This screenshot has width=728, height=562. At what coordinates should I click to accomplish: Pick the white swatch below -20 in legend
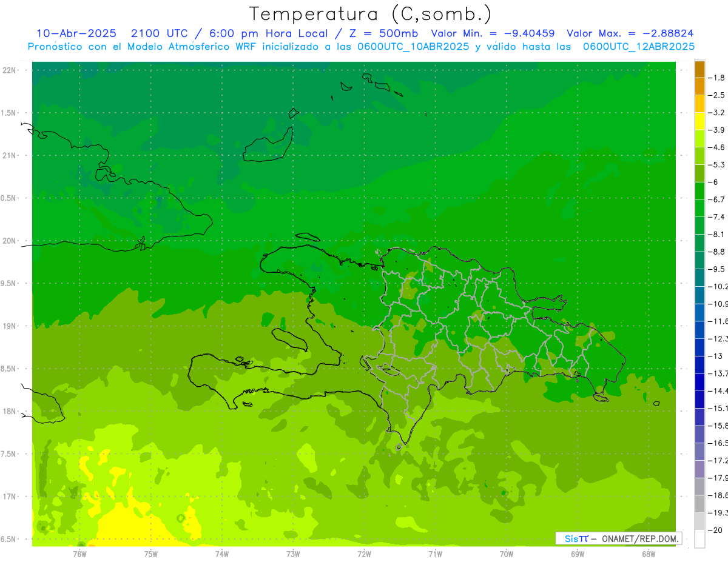click(700, 539)
